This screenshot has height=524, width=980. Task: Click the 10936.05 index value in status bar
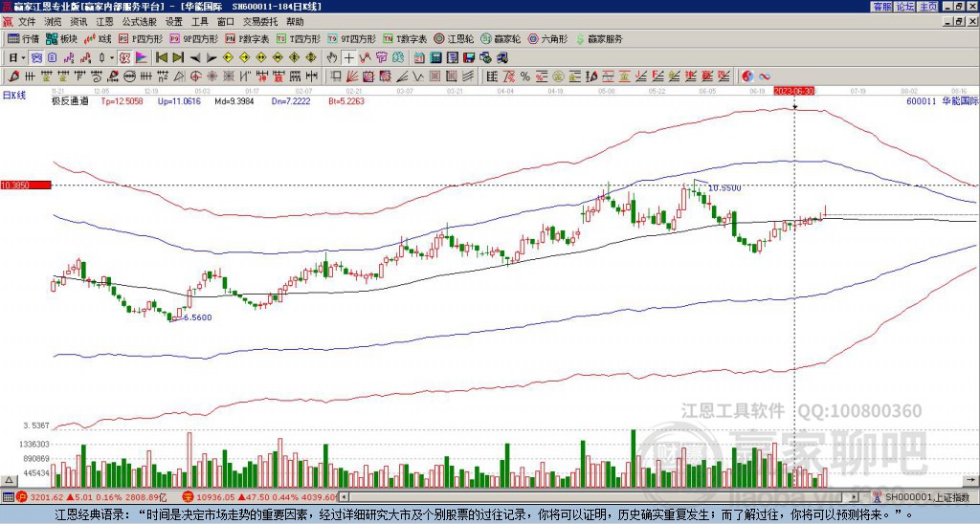tap(215, 497)
